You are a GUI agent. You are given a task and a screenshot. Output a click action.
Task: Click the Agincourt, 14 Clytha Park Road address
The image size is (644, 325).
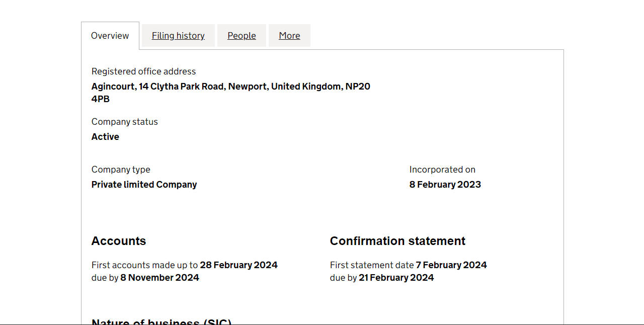[x=230, y=87]
